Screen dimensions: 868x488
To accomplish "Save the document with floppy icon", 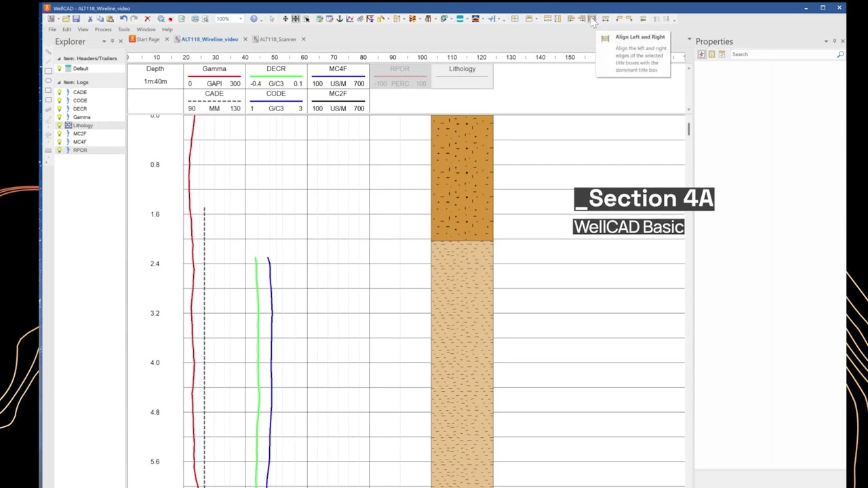I will coord(76,19).
